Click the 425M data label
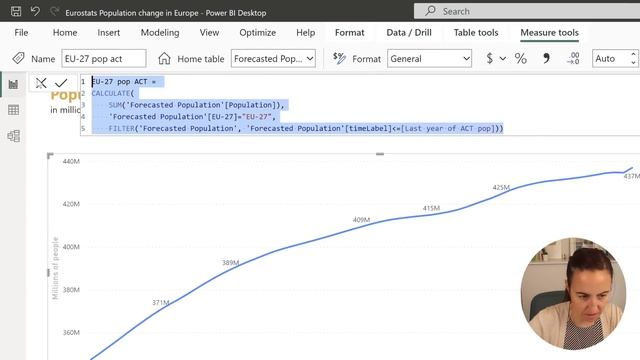This screenshot has height=360, width=640. (x=501, y=187)
